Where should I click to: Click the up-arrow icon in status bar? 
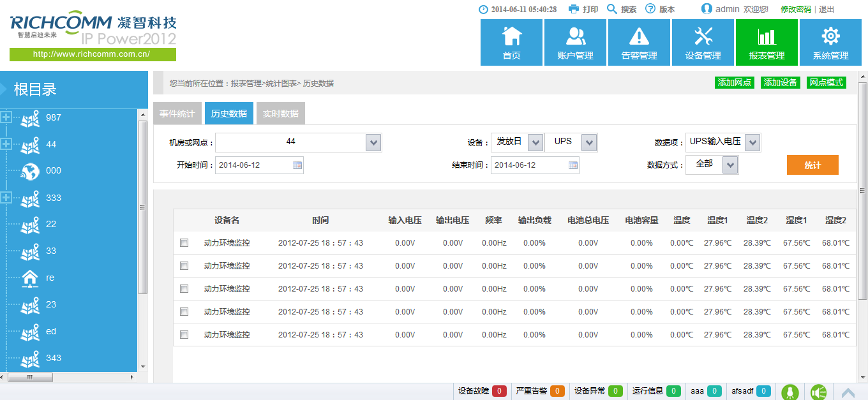(x=848, y=393)
